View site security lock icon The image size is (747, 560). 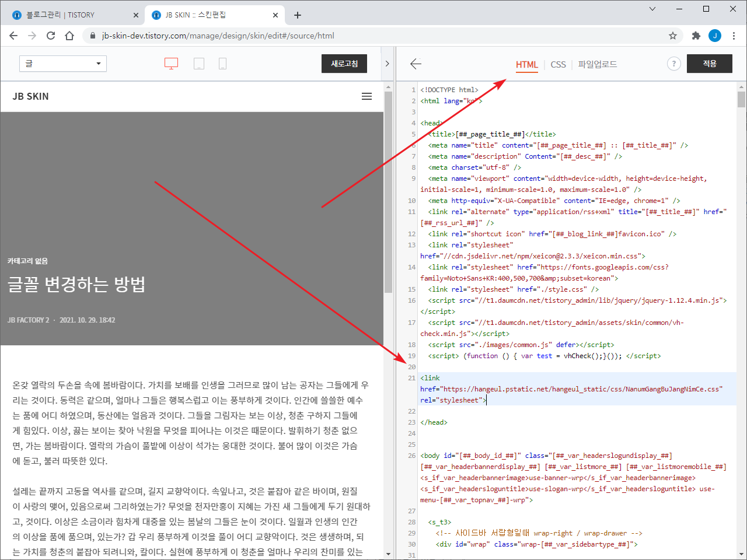[92, 36]
